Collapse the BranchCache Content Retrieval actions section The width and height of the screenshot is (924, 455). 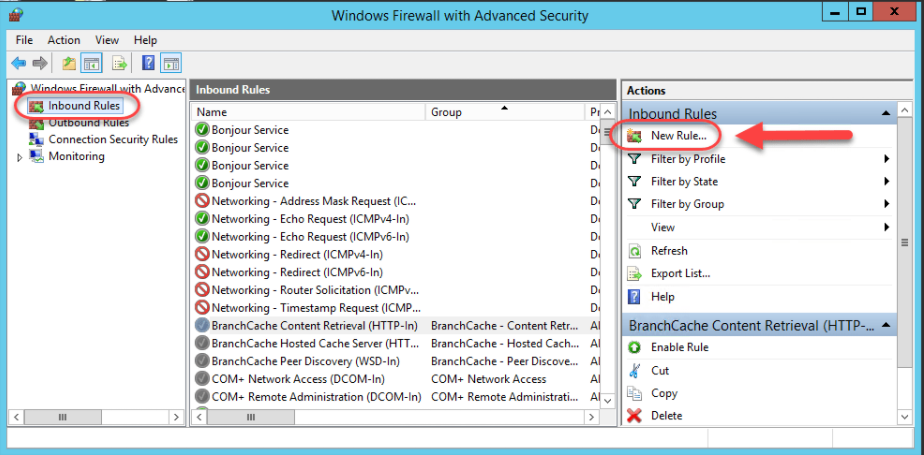[886, 325]
